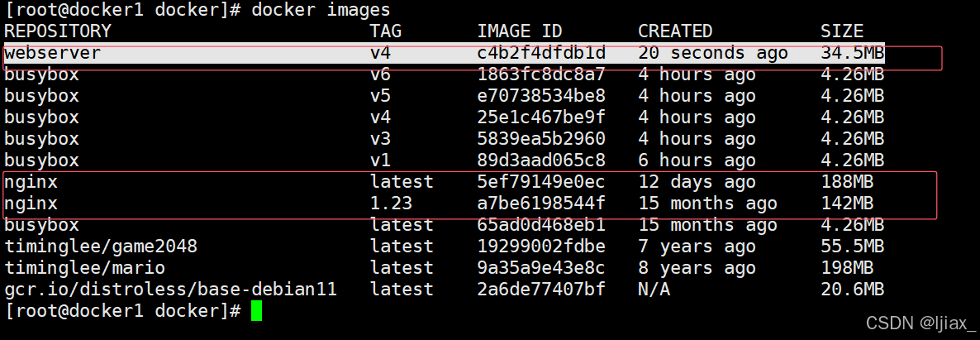Viewport: 980px width, 340px height.
Task: Click the v3 tag of busybox
Action: point(381,138)
